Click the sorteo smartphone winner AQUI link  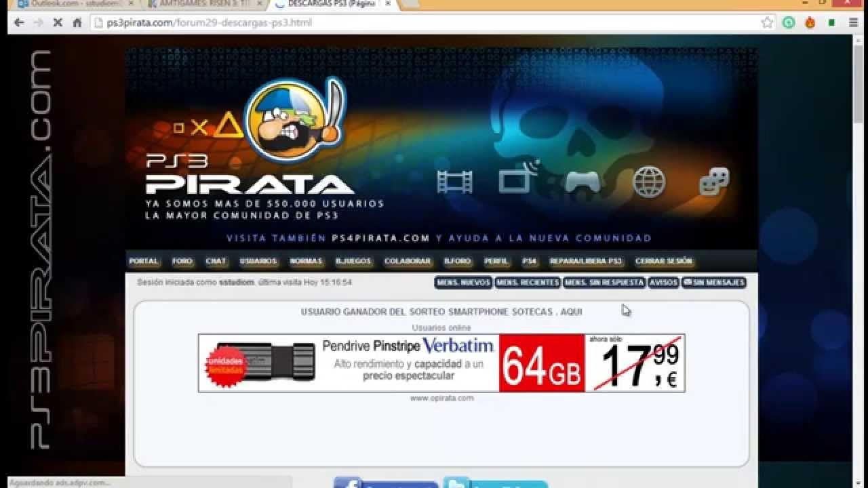(571, 312)
